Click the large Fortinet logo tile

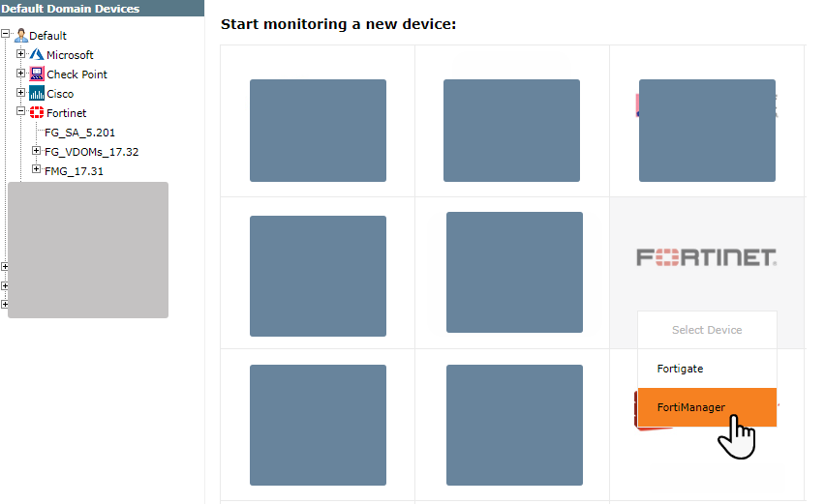coord(707,257)
